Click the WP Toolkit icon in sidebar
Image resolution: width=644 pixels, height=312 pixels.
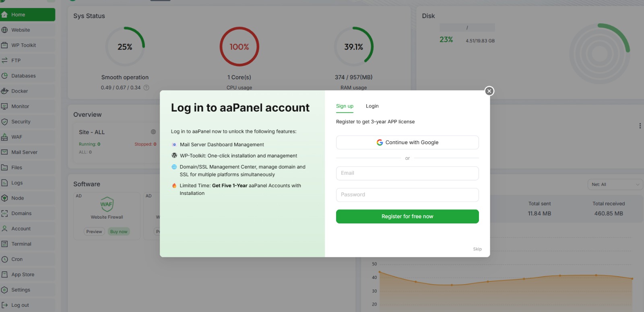point(5,45)
